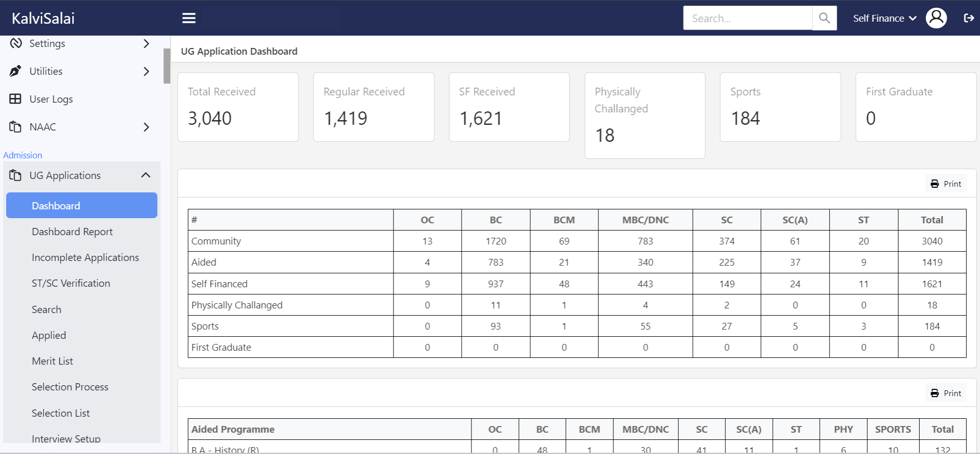Toggle the hamburger sidebar menu
Viewport: 980px width, 459px height.
[x=189, y=18]
